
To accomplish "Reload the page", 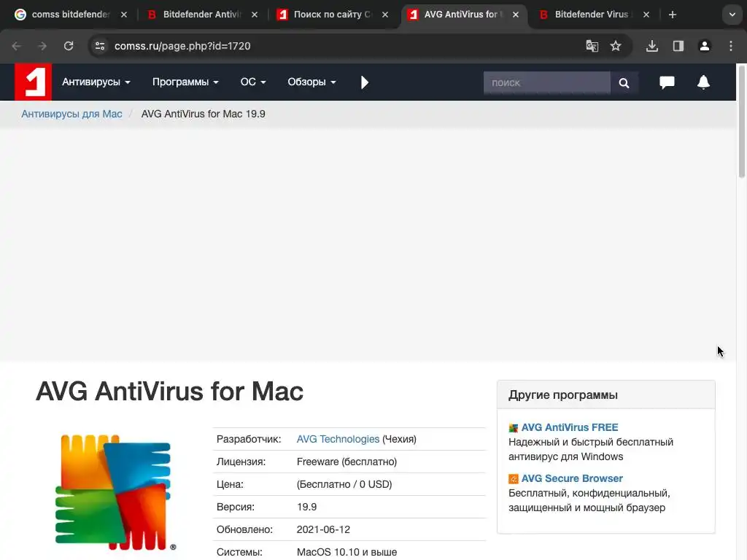I will [69, 46].
